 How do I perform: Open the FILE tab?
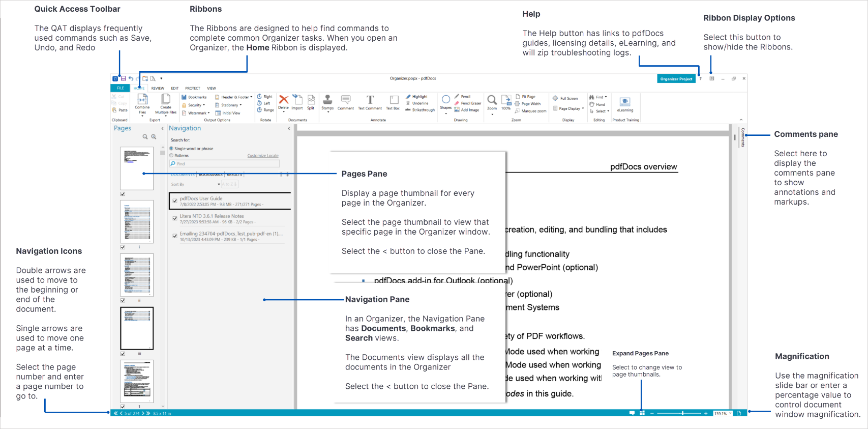(121, 88)
